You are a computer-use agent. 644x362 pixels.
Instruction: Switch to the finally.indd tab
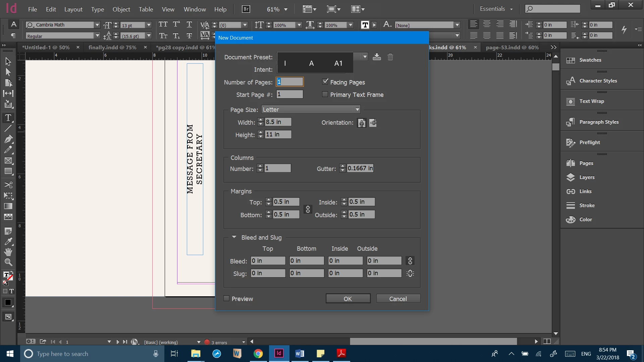pos(112,48)
